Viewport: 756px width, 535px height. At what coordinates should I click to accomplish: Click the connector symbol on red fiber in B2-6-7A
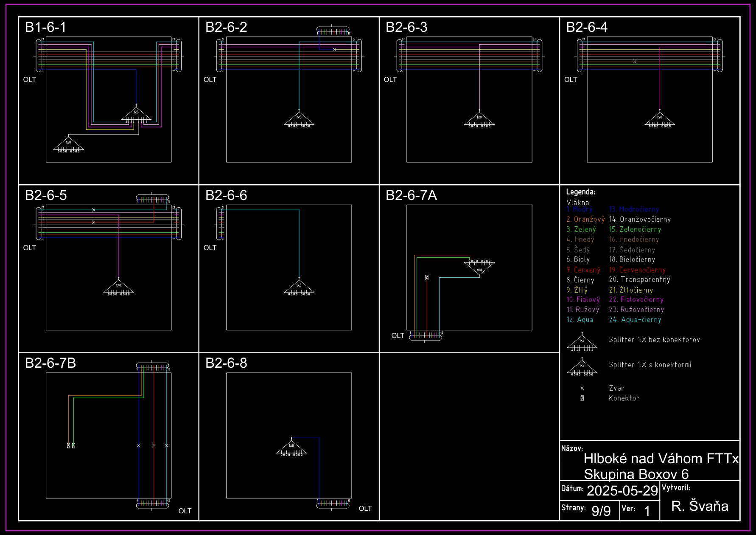click(426, 278)
